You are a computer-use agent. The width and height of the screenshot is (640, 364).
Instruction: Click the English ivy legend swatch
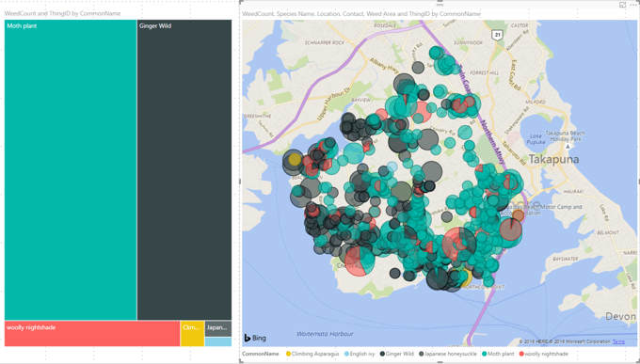347,354
